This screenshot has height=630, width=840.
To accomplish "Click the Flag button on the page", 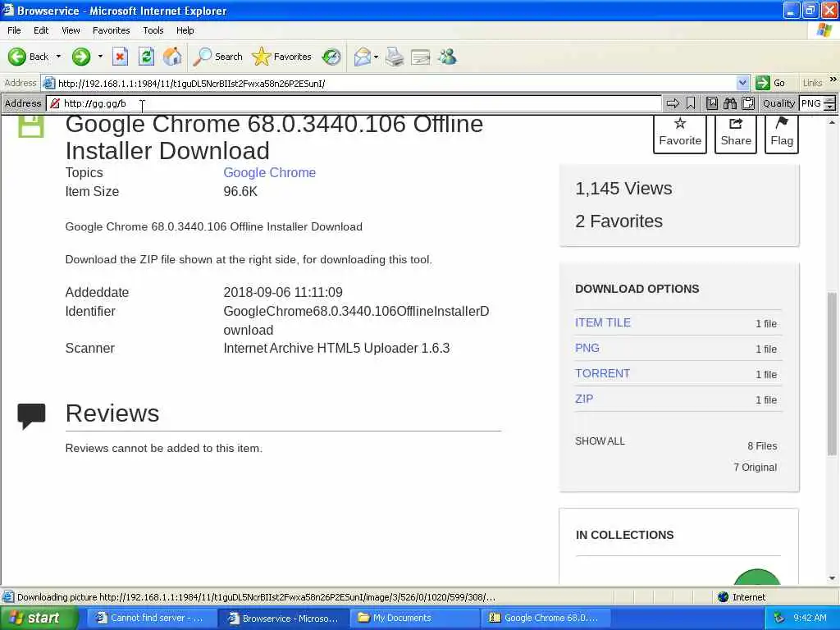I will click(x=782, y=132).
